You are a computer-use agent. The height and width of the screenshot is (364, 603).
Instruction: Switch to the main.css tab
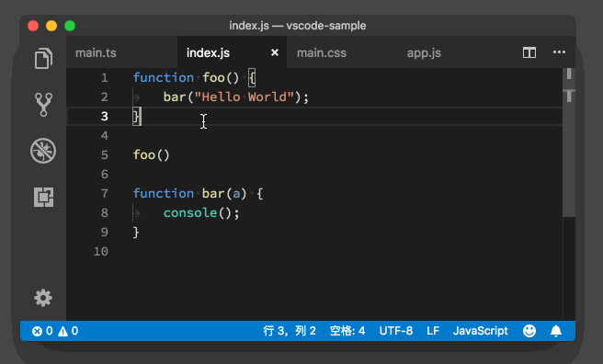322,52
